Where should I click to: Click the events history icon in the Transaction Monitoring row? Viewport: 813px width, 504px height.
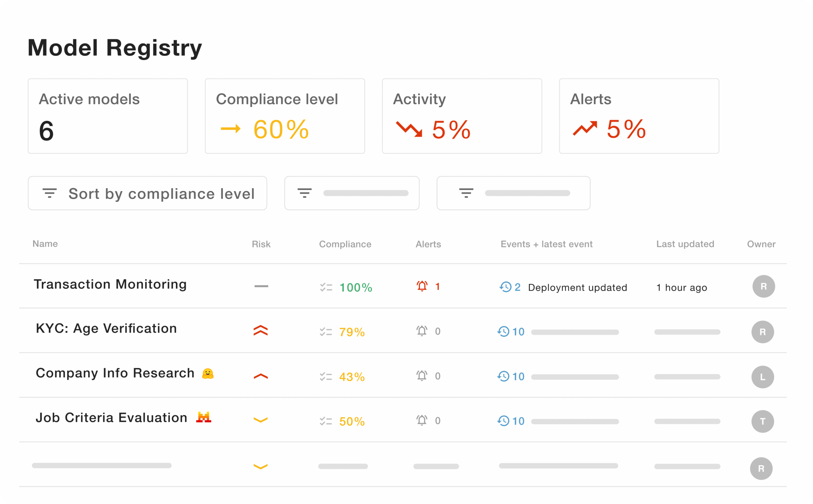pyautogui.click(x=505, y=287)
